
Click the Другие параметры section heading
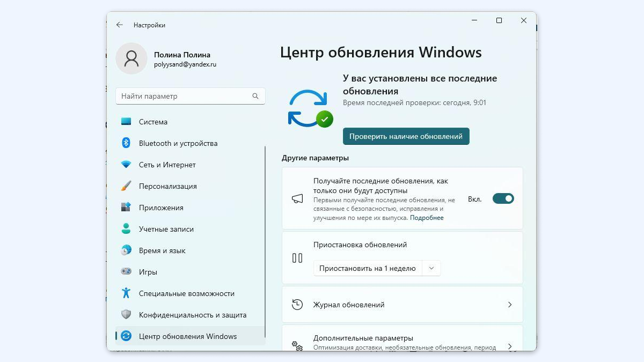tap(315, 158)
